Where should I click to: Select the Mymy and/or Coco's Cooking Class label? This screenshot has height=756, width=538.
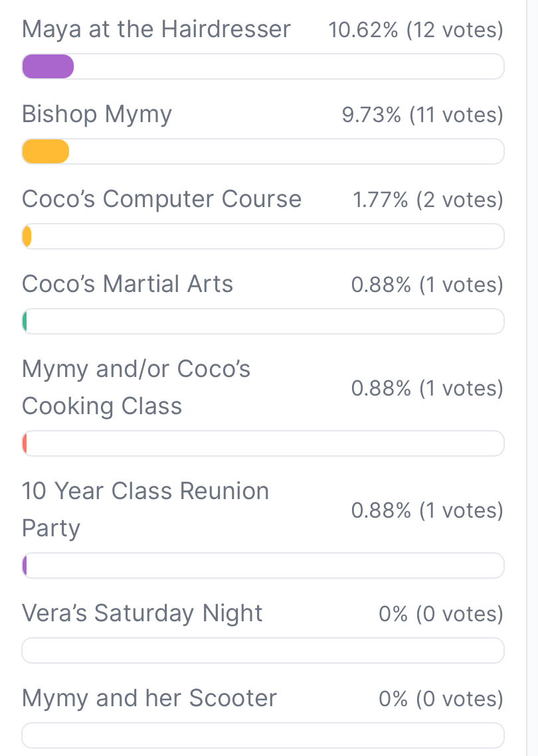pyautogui.click(x=136, y=387)
